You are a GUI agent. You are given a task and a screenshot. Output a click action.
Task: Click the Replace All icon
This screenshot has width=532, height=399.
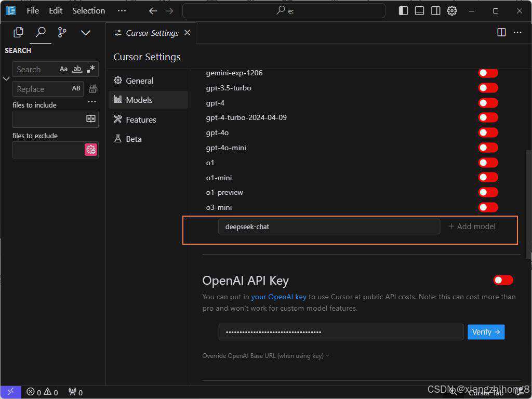click(x=93, y=89)
